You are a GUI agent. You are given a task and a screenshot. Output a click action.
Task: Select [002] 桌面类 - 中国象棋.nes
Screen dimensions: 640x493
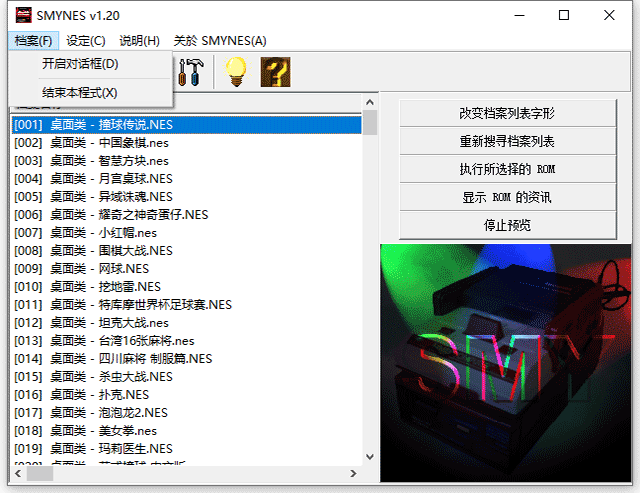click(x=187, y=143)
